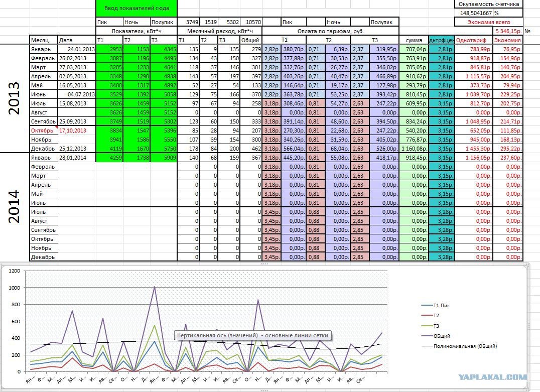The width and height of the screenshot is (540, 392).
Task: Select the teal single-tariff rate 2,81р. cell in January
Action: (442, 49)
